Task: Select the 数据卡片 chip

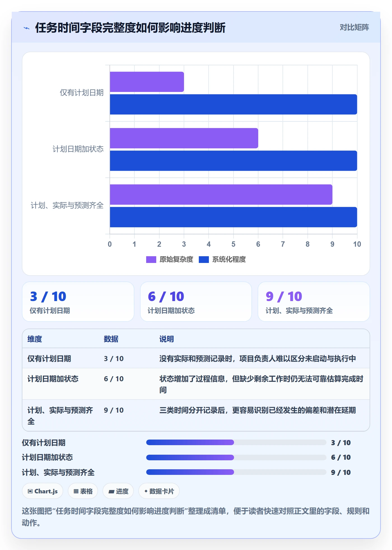Action: click(159, 491)
